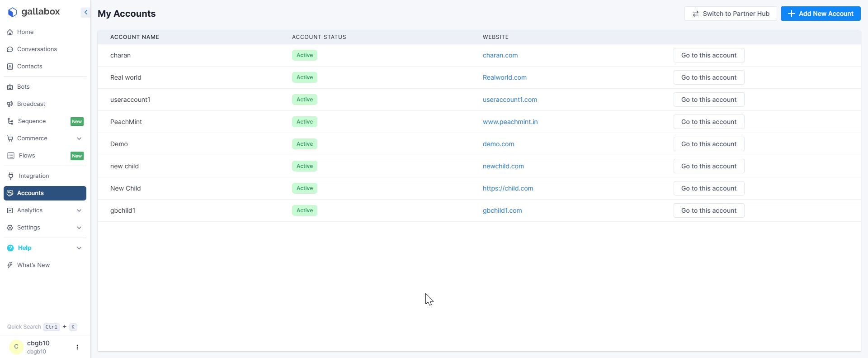
Task: Switch to Partner Hub
Action: [x=731, y=14]
